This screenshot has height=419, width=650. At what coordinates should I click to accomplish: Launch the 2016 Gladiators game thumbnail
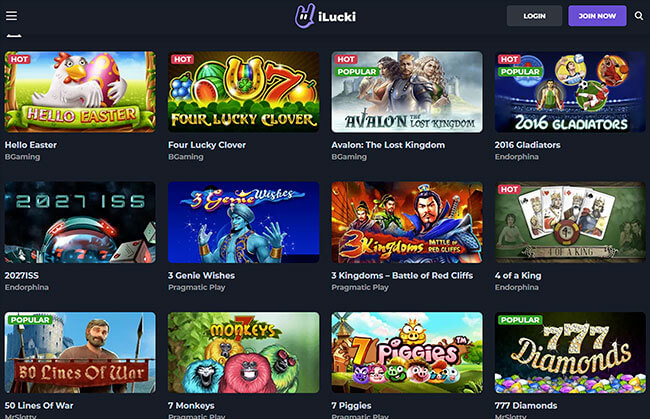point(570,92)
